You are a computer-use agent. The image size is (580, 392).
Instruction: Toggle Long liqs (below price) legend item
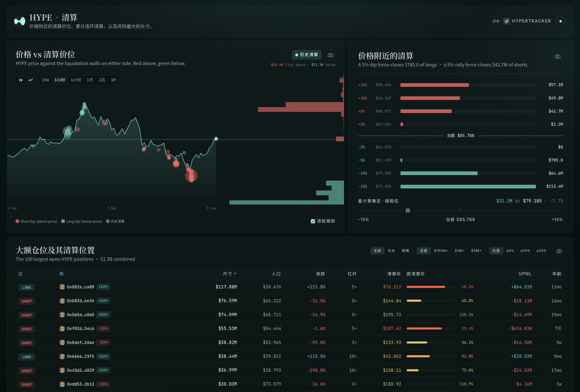(82, 221)
